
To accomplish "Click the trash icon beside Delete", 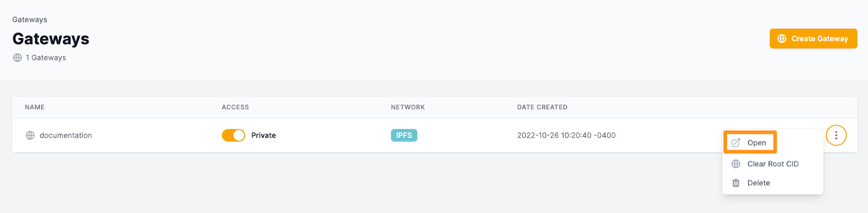I will 736,183.
